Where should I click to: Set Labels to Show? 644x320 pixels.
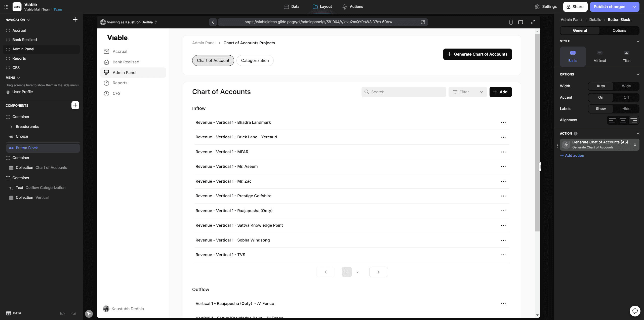pyautogui.click(x=600, y=109)
